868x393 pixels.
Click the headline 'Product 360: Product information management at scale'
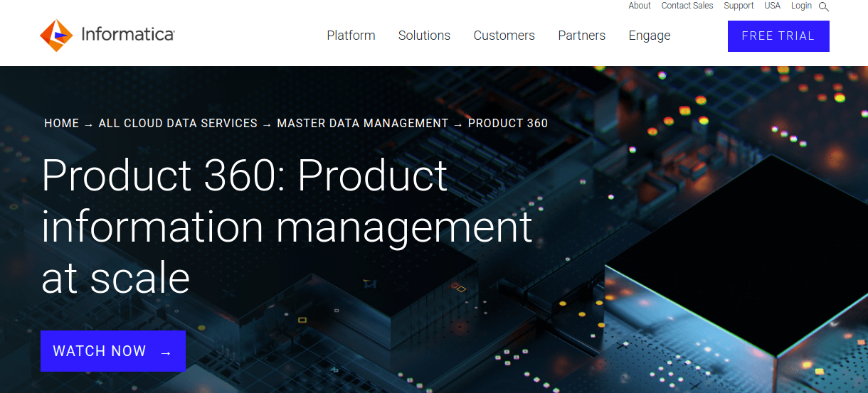287,226
